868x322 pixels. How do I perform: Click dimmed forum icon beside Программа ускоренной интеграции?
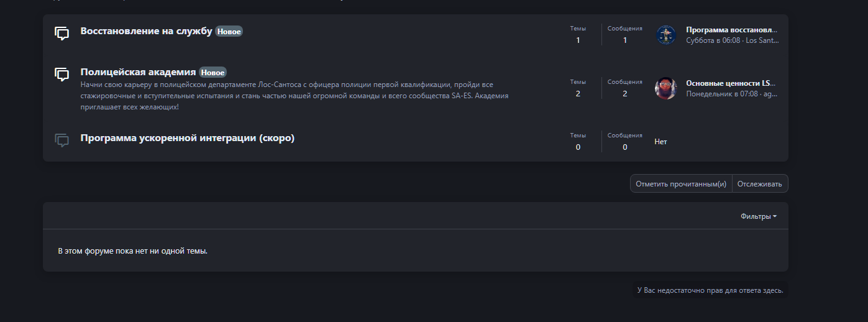coord(62,140)
